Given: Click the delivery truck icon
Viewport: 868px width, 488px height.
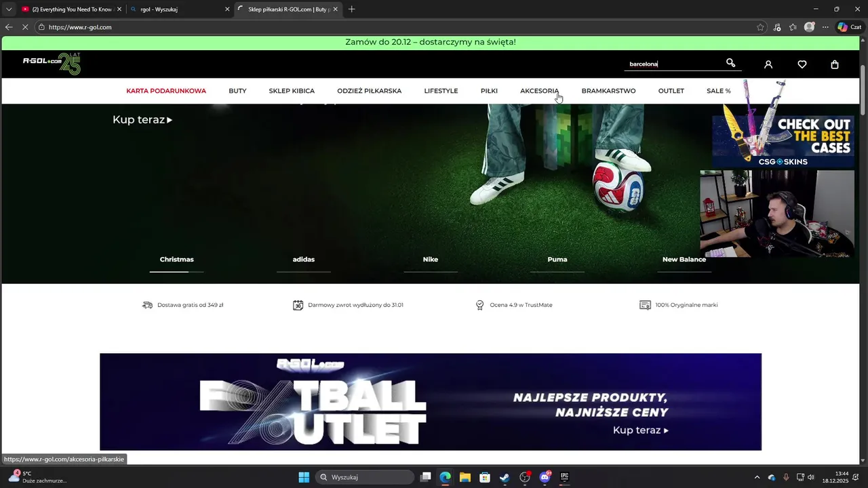Looking at the screenshot, I should [x=147, y=305].
